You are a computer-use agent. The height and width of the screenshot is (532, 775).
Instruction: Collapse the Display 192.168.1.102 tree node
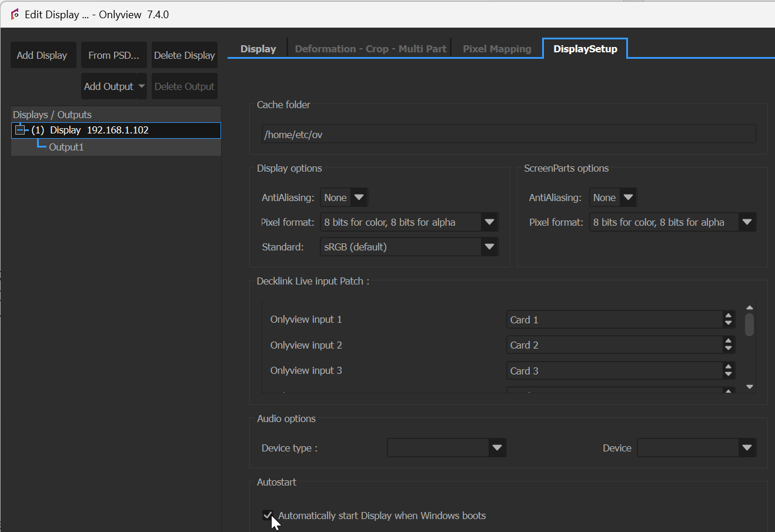[21, 130]
